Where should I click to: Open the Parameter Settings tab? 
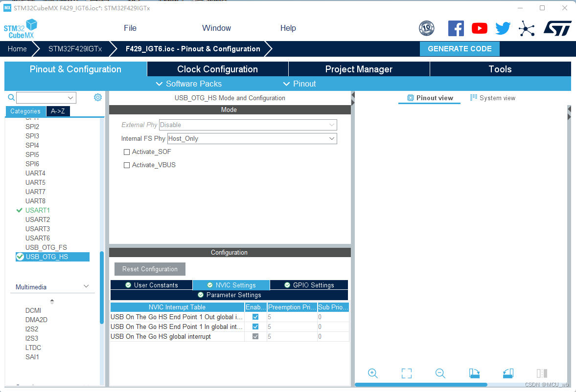229,295
